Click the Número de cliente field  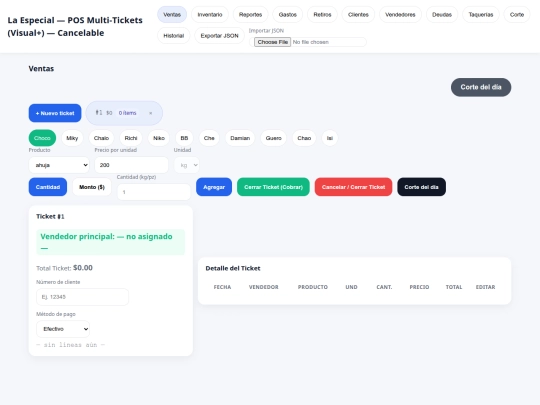tap(83, 297)
